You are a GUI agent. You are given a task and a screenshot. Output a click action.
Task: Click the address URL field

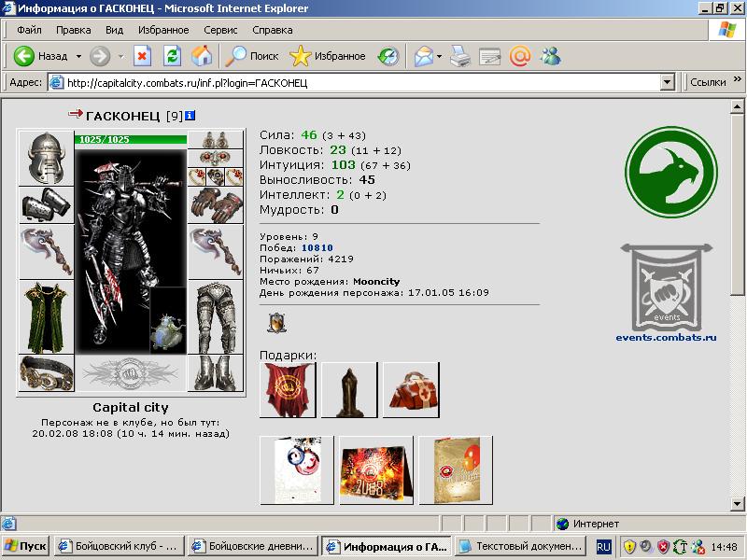tap(362, 83)
